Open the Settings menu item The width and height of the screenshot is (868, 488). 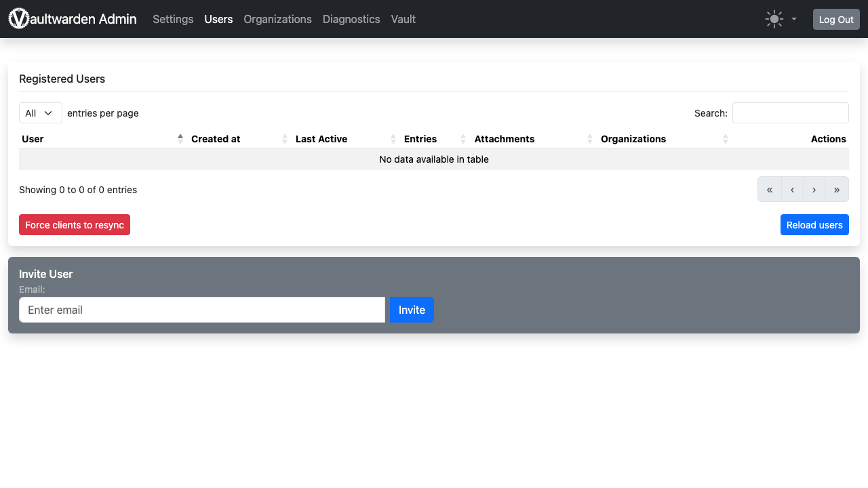pyautogui.click(x=173, y=19)
